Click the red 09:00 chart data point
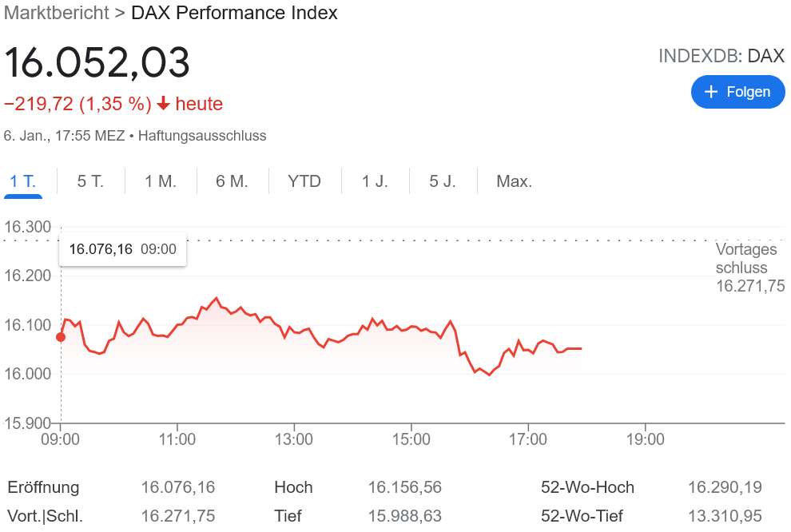Screen dimensions: 791x532 point(61,336)
